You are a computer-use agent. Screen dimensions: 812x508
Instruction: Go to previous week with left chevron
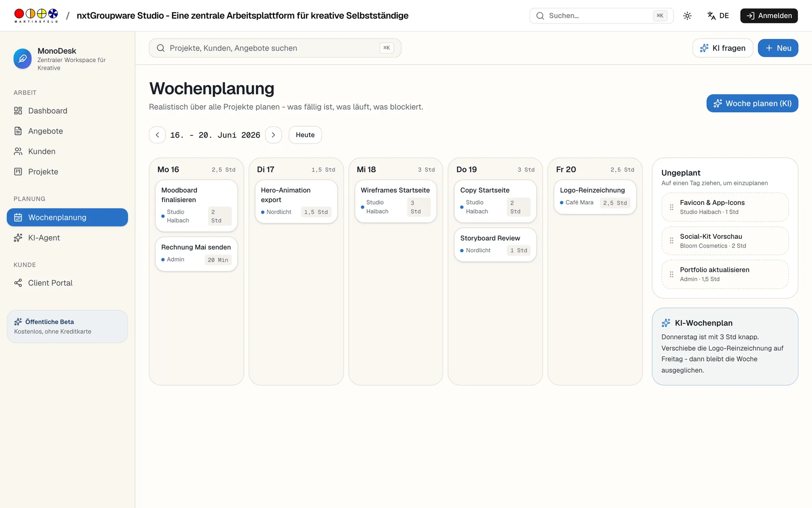(x=157, y=135)
